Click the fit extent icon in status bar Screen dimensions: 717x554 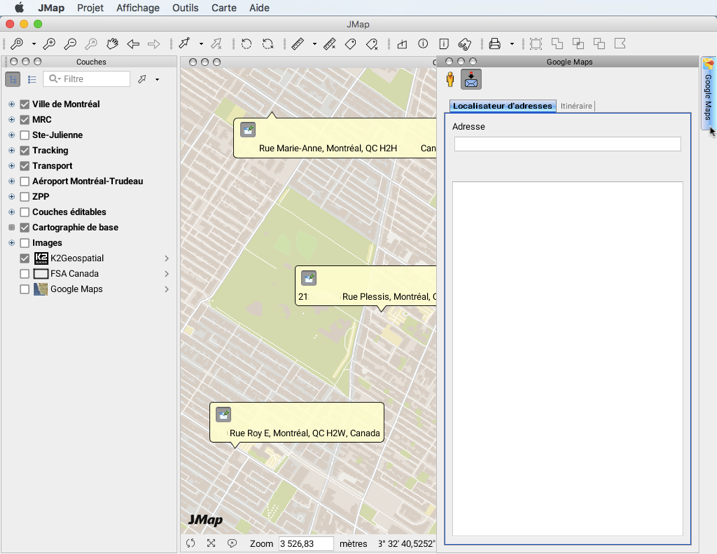pyautogui.click(x=211, y=543)
